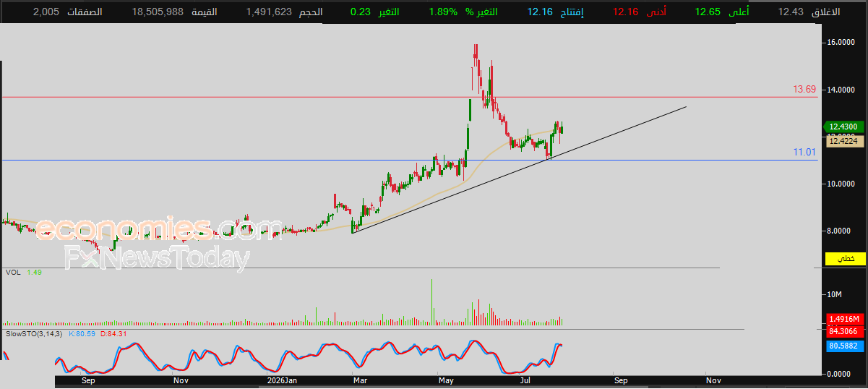
Task: Select the red 1.4916M volume tag
Action: coord(843,319)
